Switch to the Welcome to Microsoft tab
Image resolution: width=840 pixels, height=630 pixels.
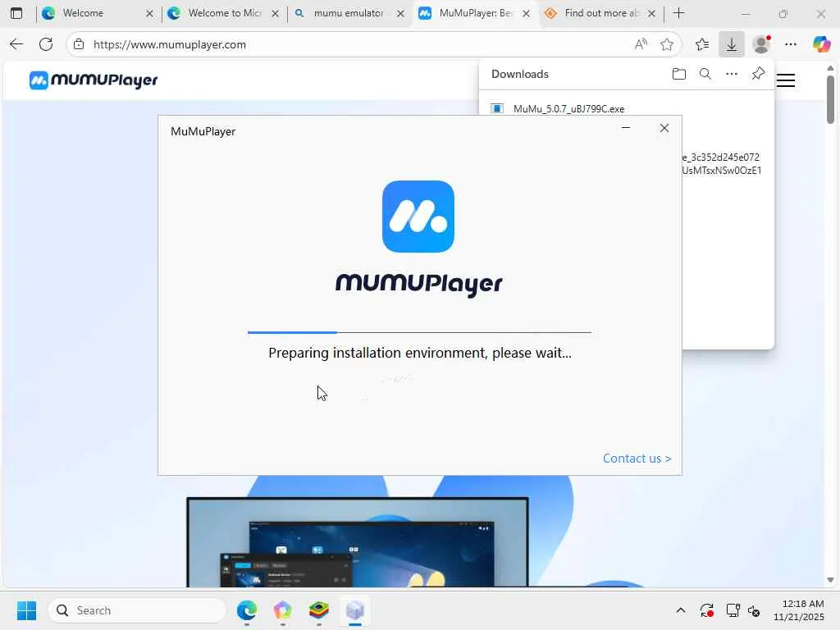224,13
